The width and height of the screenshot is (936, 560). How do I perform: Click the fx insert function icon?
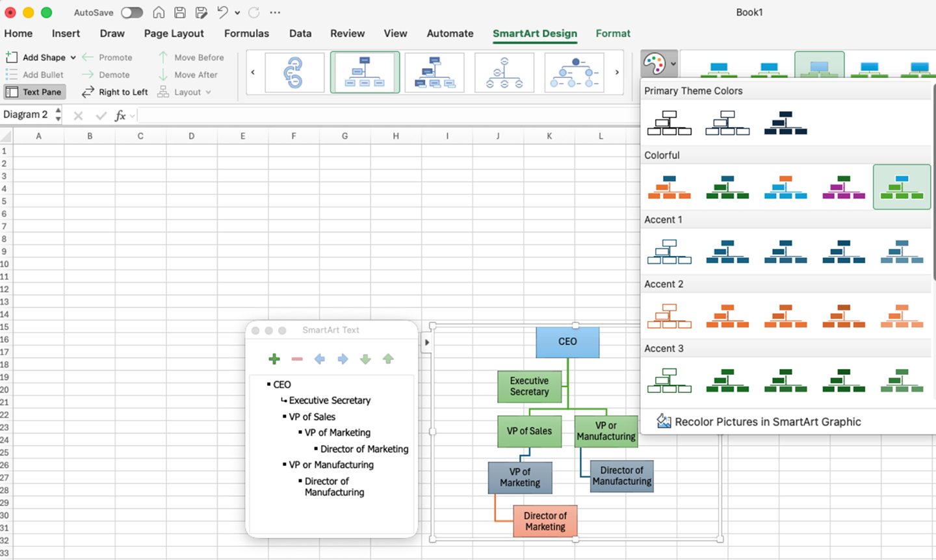point(120,116)
